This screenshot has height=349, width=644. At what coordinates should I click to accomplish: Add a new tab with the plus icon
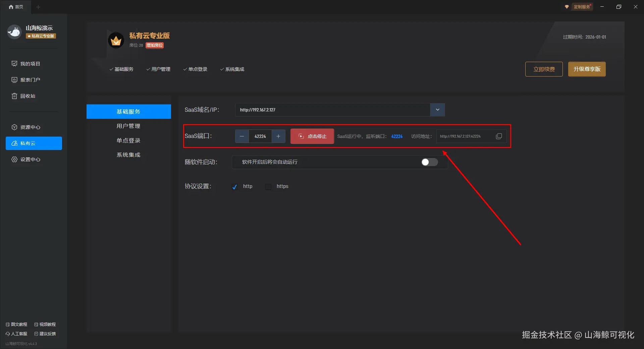click(x=38, y=7)
